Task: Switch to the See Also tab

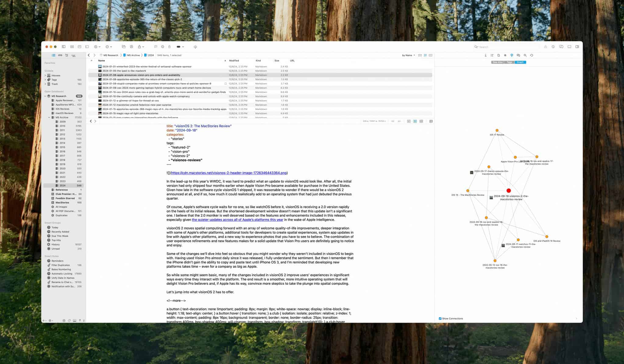Action: (498, 62)
